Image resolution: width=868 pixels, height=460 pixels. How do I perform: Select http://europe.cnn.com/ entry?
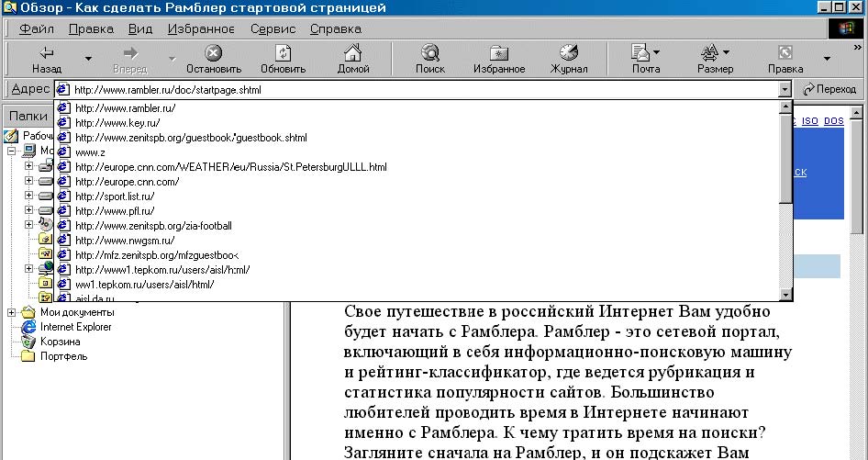[x=417, y=182]
